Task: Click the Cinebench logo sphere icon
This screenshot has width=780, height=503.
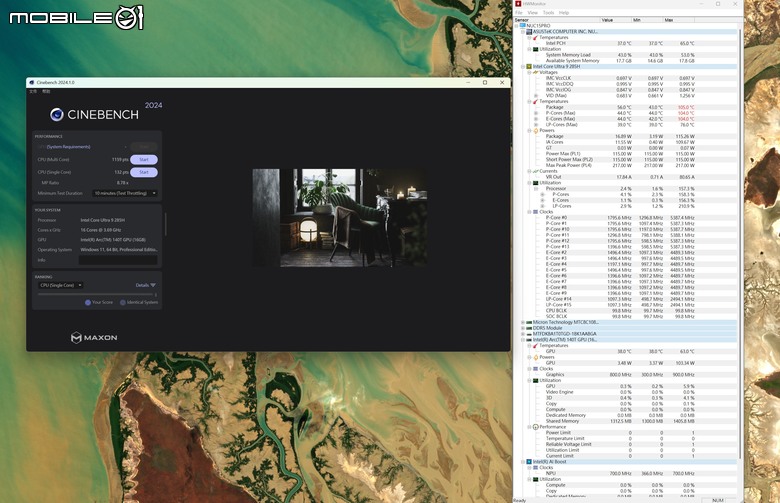Action: [57, 115]
